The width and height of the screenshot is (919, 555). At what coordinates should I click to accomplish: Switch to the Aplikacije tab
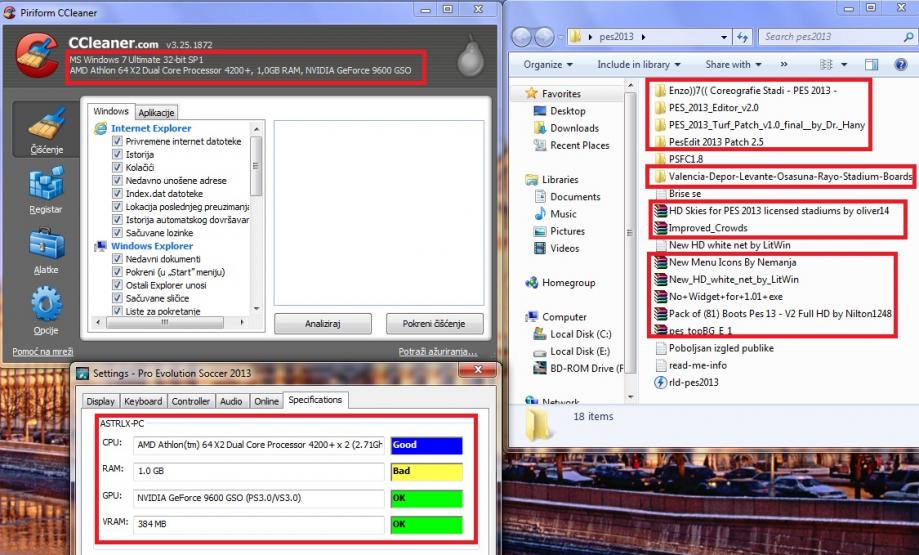[157, 112]
